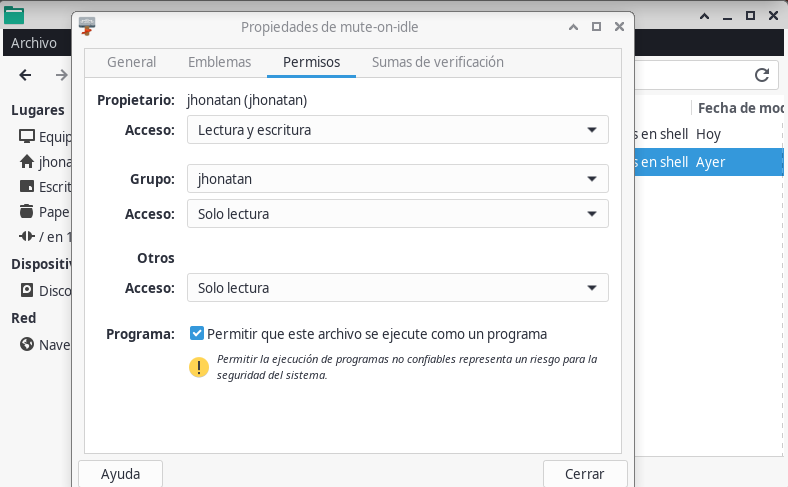Open the Grupo jhonatan dropdown

(x=398, y=178)
